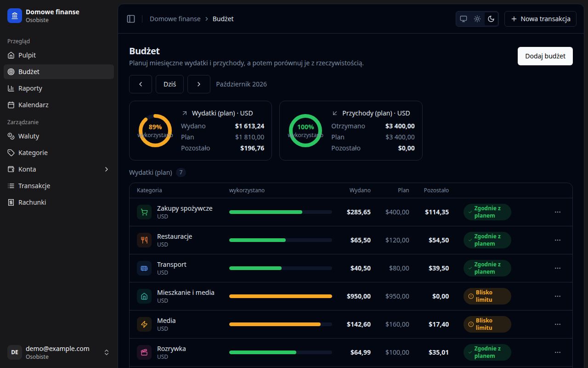588x368 pixels.
Task: Open row menu for Media
Action: [558, 324]
